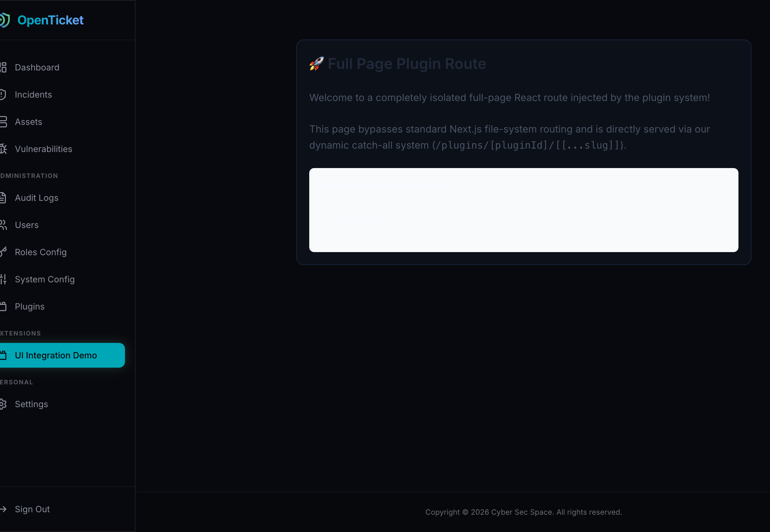
Task: Click the Settings gear icon
Action: pyautogui.click(x=3, y=404)
